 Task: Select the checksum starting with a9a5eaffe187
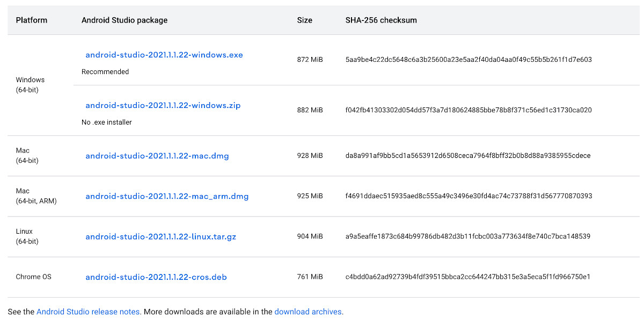(x=468, y=236)
